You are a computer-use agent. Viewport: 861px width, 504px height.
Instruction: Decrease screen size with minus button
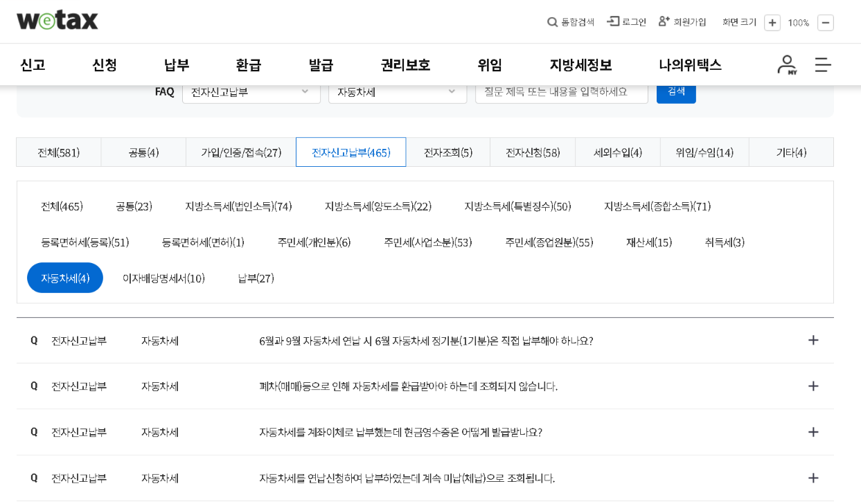tap(825, 23)
